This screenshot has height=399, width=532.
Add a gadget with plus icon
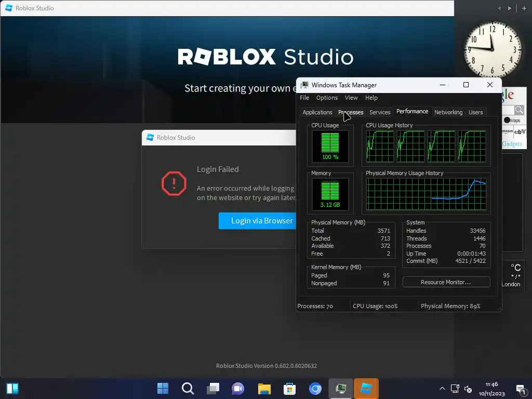(x=524, y=8)
